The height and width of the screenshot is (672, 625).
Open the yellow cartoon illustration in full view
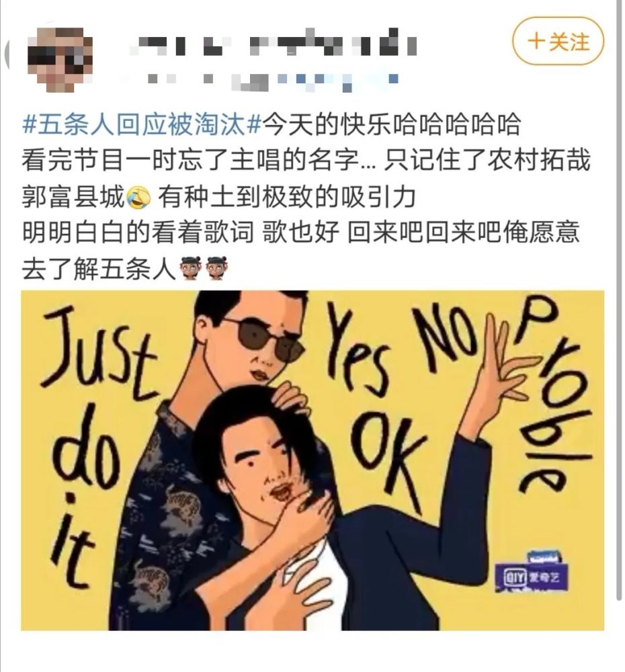point(312,460)
